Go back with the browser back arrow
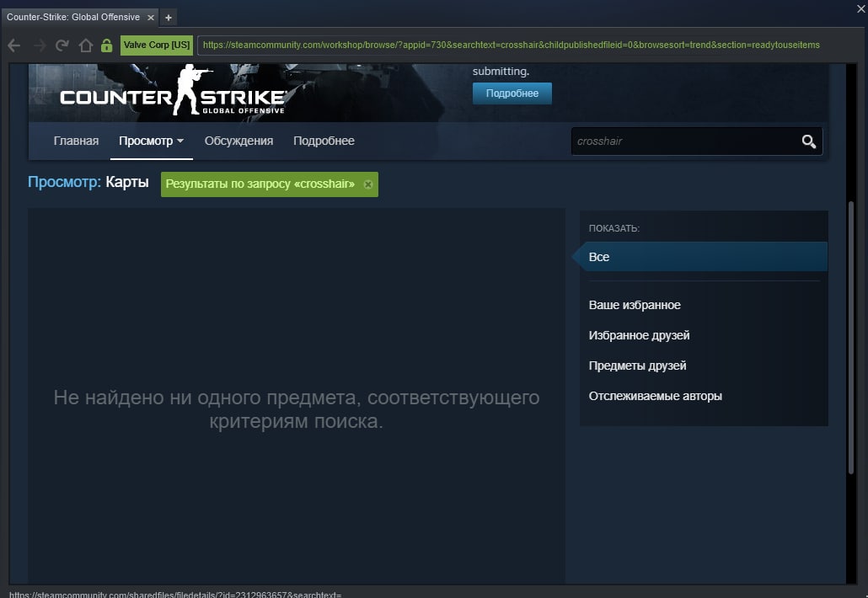 point(13,45)
